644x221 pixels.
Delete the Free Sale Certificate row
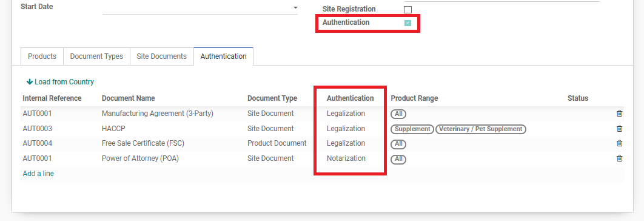pos(619,143)
